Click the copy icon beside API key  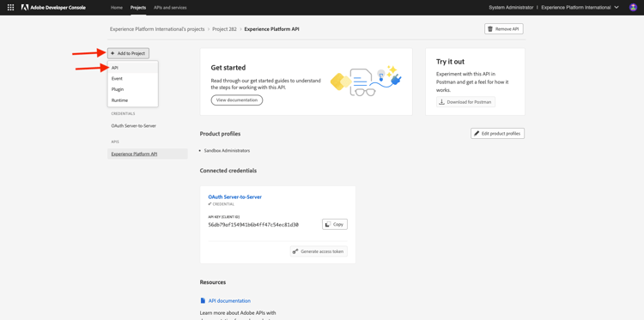(x=328, y=225)
